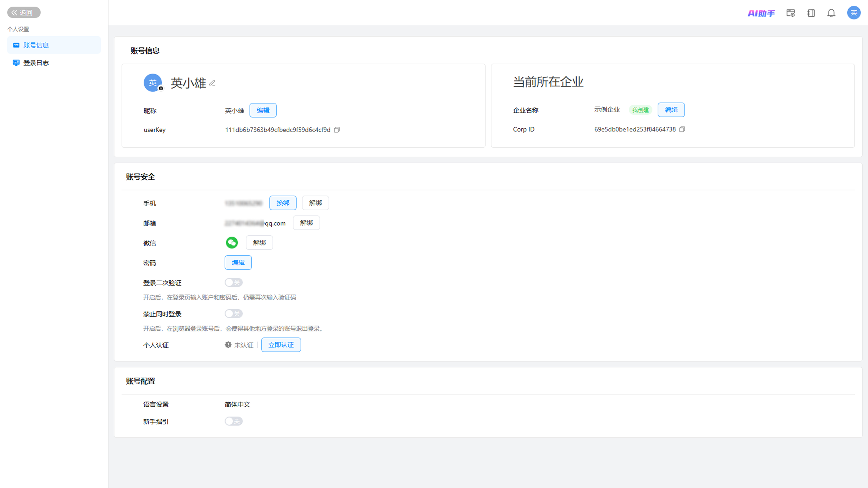Click 解绑 in the 手机 row
Viewport: 868px width, 488px height.
[315, 203]
